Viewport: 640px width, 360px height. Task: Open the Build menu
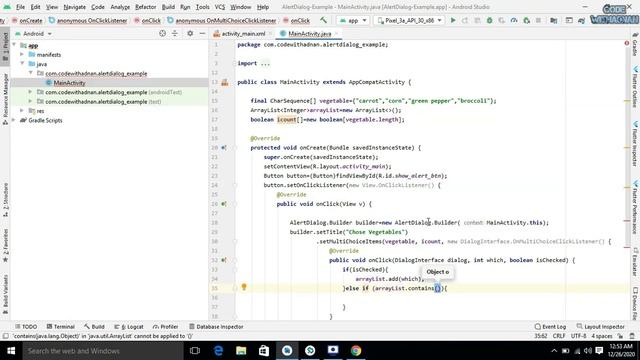(168, 7)
